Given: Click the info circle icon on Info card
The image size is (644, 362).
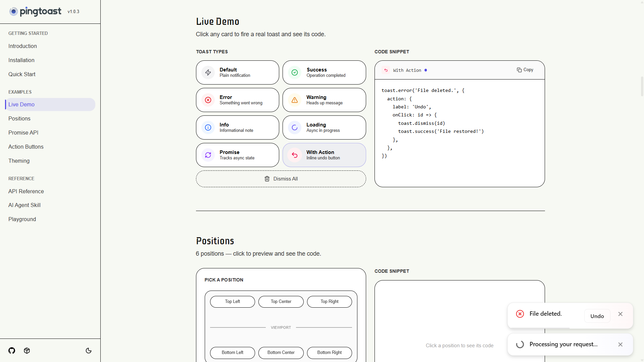Looking at the screenshot, I should coord(208,127).
